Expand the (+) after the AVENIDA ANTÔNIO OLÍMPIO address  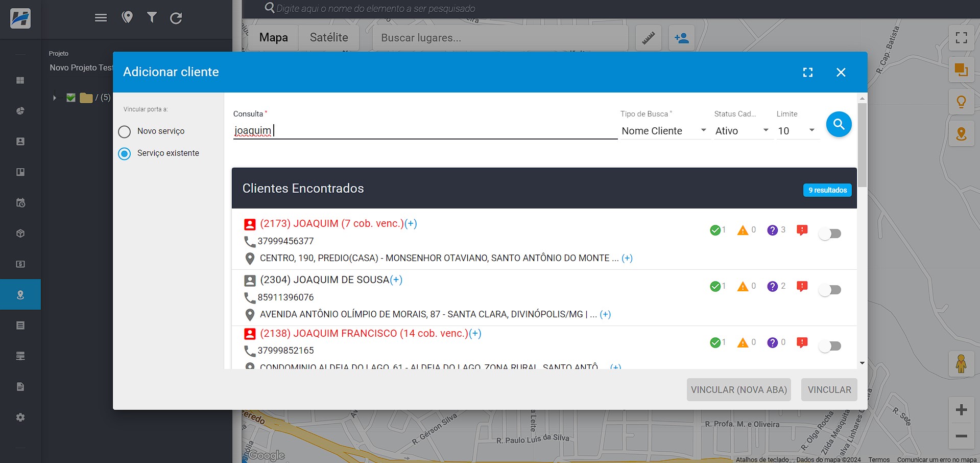coord(605,314)
